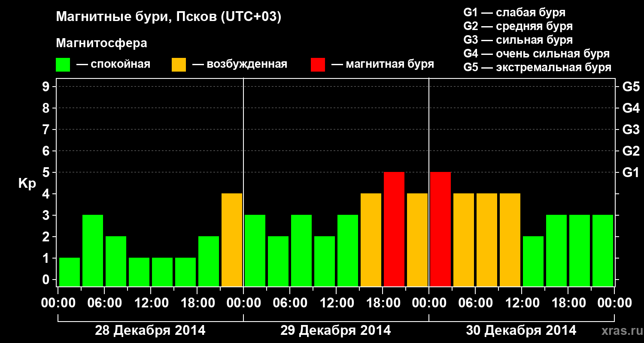Click the 28 Декабря 2014 date label
644x343 pixels.
pos(150,331)
